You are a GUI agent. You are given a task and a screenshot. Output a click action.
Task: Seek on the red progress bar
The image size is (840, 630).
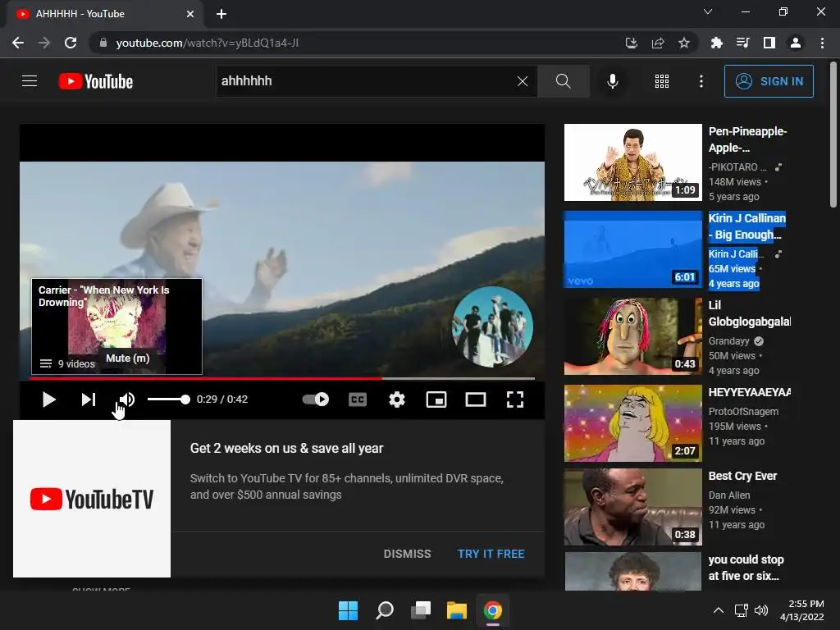tap(282, 378)
